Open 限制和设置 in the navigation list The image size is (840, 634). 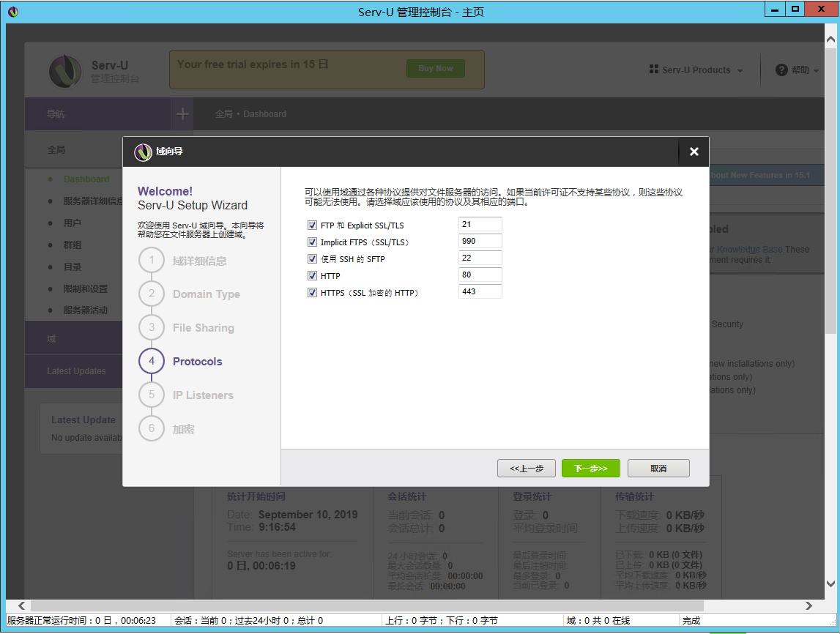click(85, 288)
